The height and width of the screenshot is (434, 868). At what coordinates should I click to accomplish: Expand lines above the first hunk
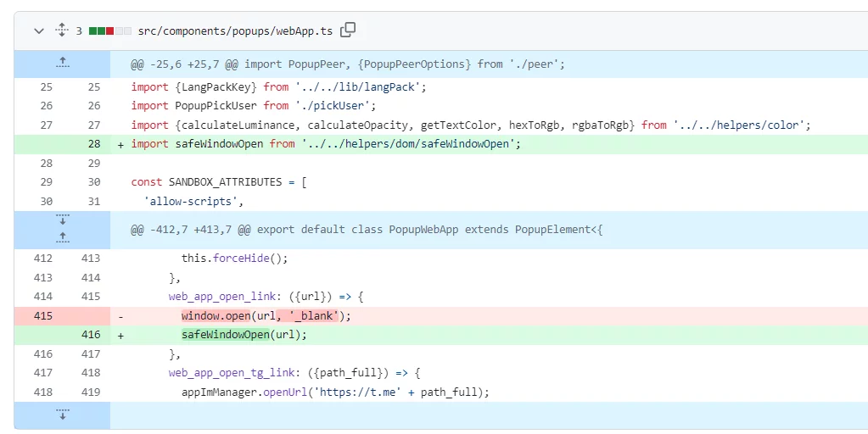(62, 63)
